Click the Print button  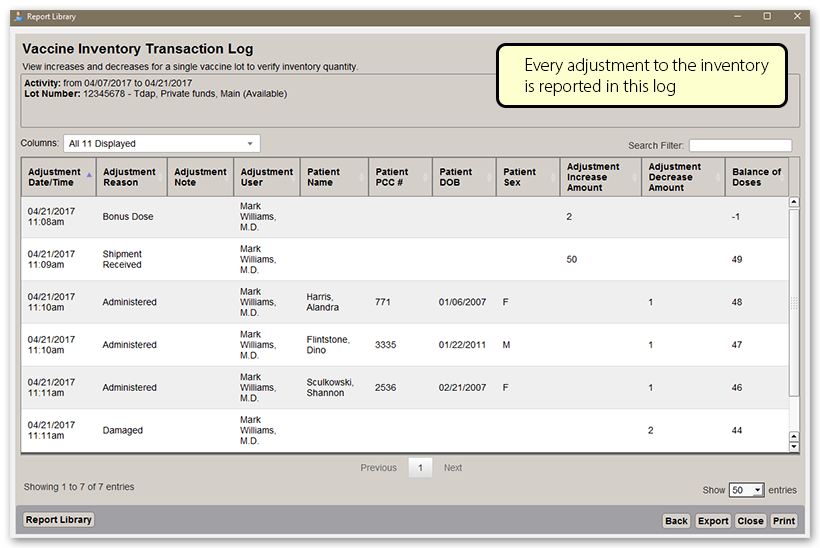click(x=784, y=521)
